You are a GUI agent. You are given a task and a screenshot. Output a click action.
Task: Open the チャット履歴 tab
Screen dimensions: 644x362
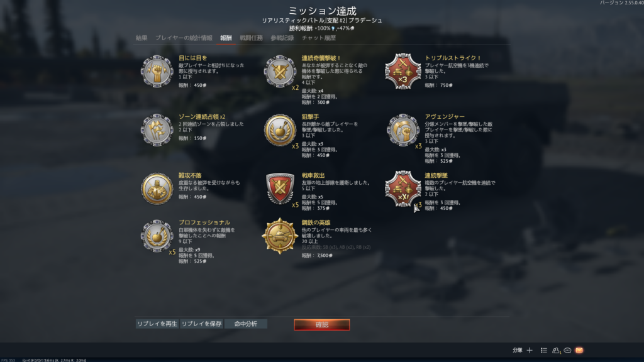click(x=319, y=38)
